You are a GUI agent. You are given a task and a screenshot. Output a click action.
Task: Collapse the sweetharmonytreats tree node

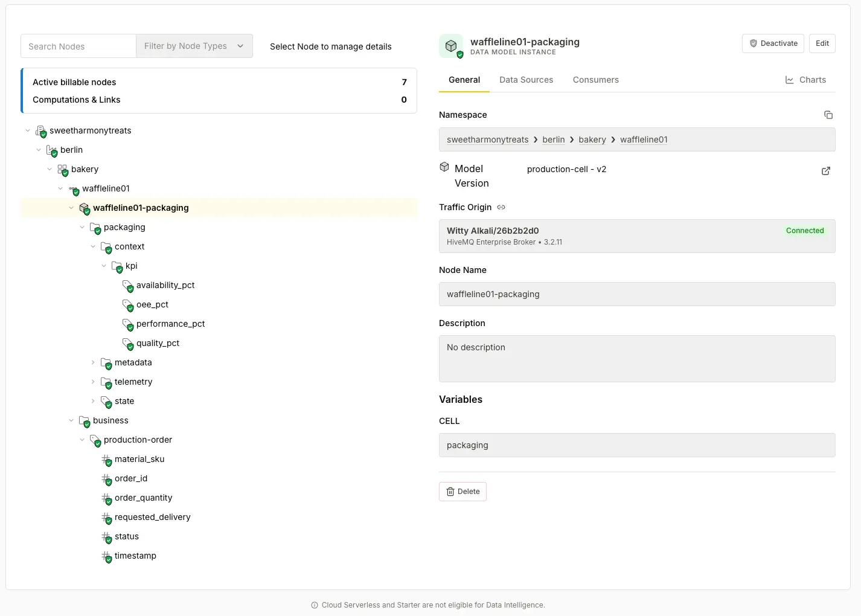28,130
